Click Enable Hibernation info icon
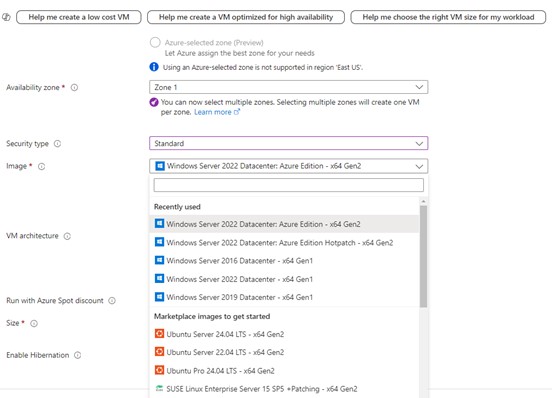Screen dimensions: 552x398 point(77,355)
